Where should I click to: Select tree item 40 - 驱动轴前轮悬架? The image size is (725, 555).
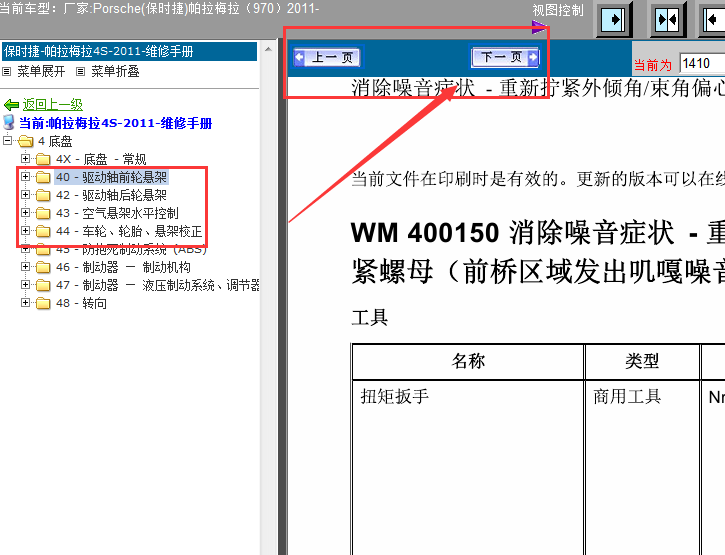click(x=111, y=177)
